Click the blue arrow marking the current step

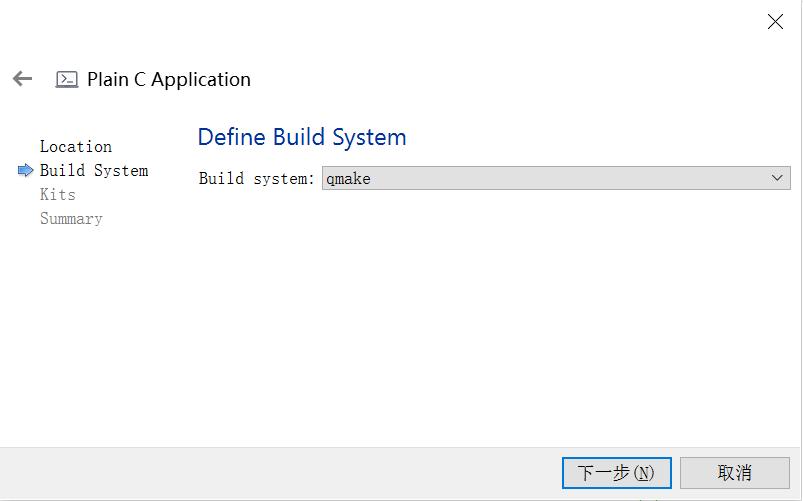pyautogui.click(x=26, y=171)
